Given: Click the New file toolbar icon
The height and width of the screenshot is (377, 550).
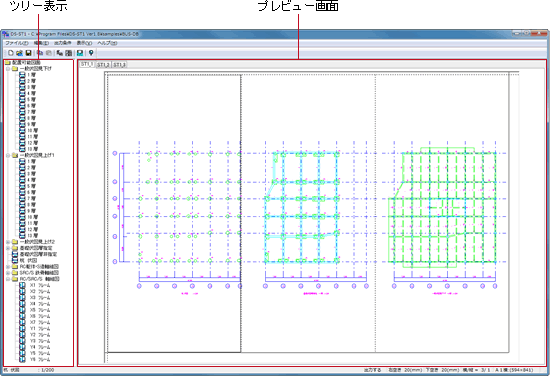Looking at the screenshot, I should tap(11, 53).
